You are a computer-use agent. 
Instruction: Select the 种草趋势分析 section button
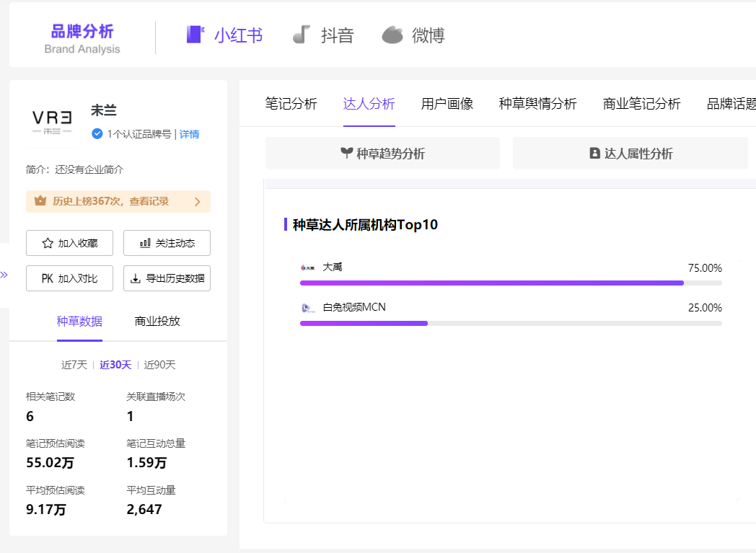(x=383, y=153)
